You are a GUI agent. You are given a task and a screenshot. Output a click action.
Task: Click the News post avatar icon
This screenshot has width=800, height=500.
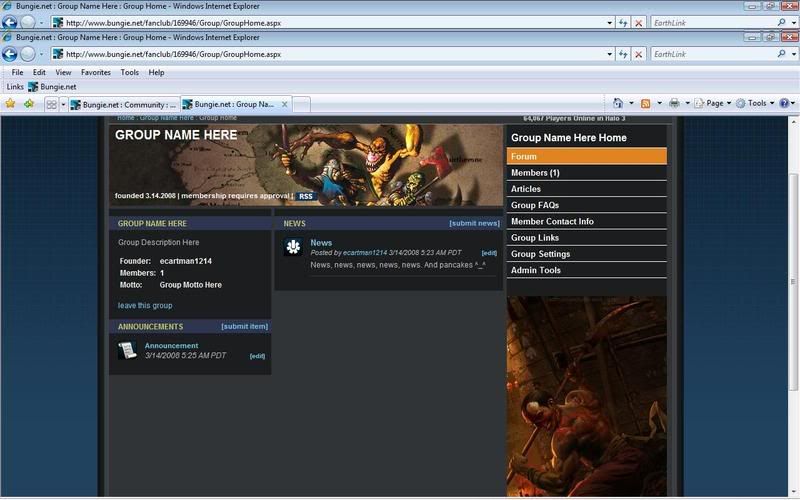point(293,247)
